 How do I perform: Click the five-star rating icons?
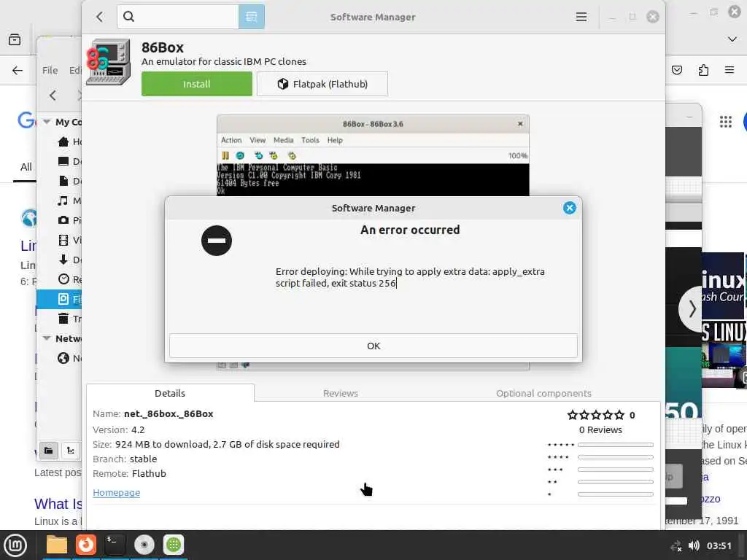(595, 415)
